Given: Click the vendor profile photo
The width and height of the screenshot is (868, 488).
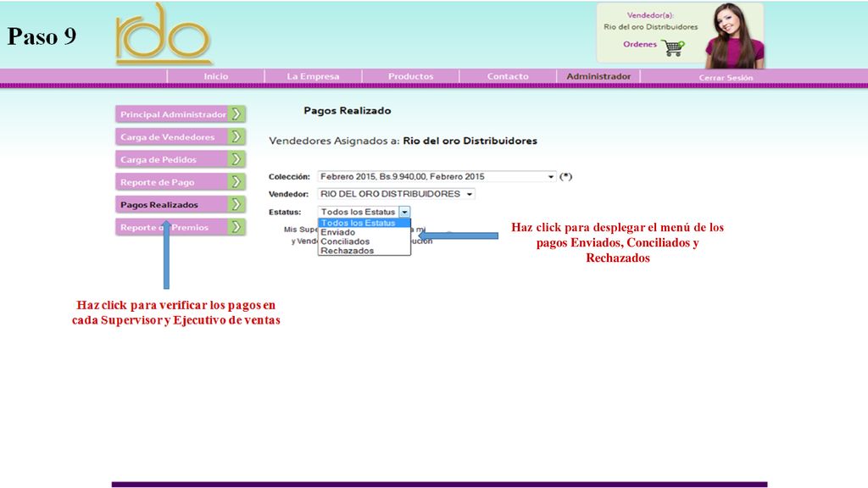Looking at the screenshot, I should click(x=735, y=36).
